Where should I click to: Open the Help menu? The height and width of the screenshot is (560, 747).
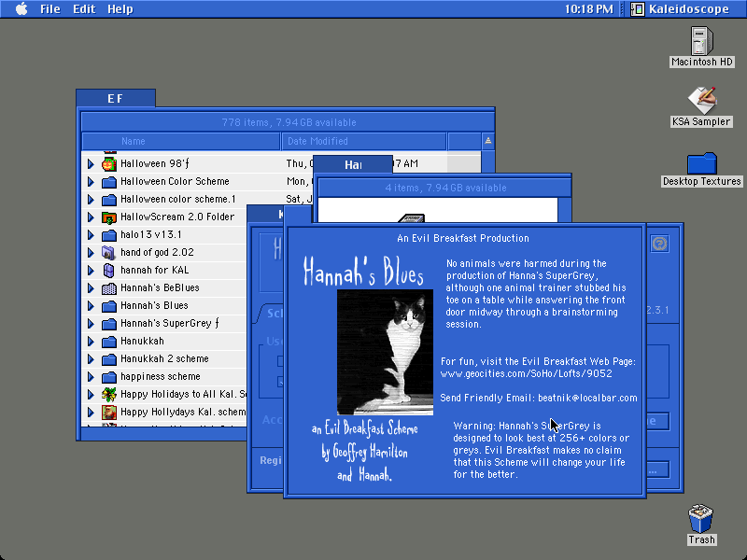click(x=120, y=9)
